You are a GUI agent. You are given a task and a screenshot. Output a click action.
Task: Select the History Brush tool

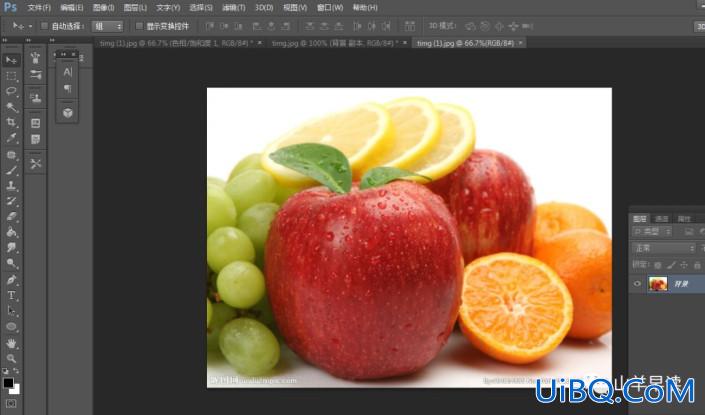(x=11, y=201)
